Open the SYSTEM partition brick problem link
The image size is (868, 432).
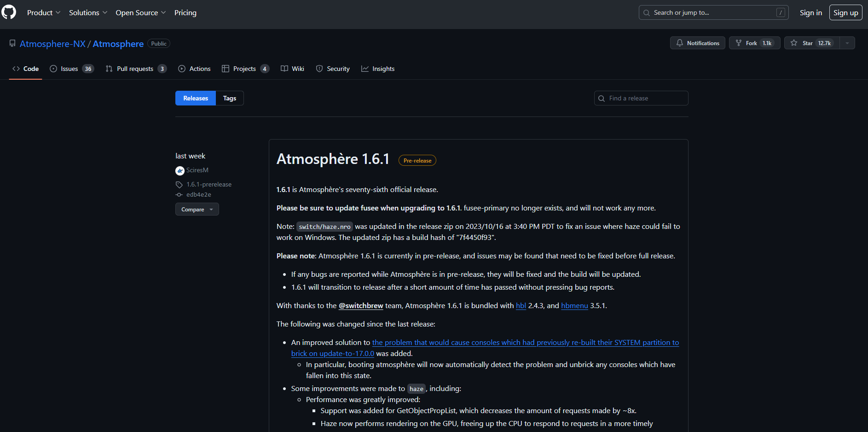tap(485, 348)
